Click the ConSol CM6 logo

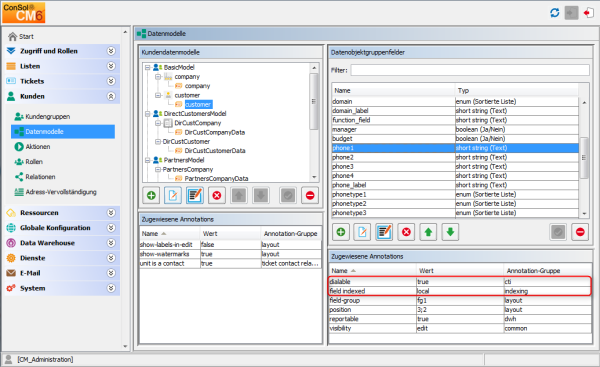click(23, 13)
